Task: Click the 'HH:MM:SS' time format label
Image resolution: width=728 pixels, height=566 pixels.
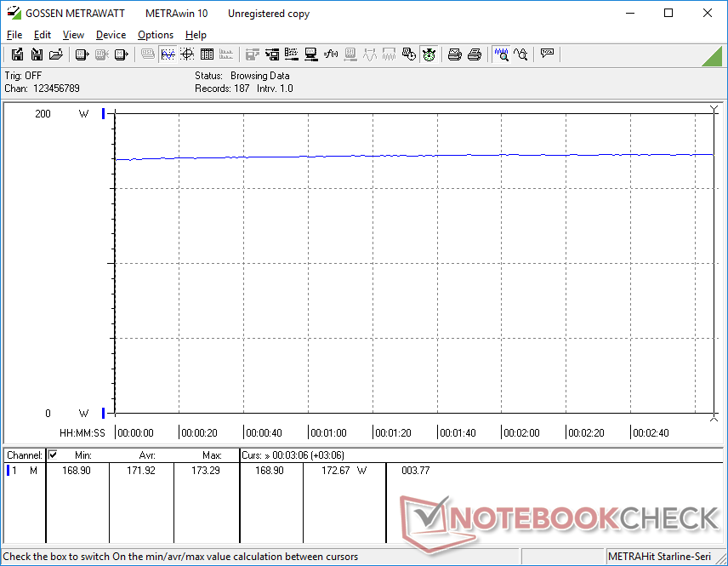Action: 82,432
